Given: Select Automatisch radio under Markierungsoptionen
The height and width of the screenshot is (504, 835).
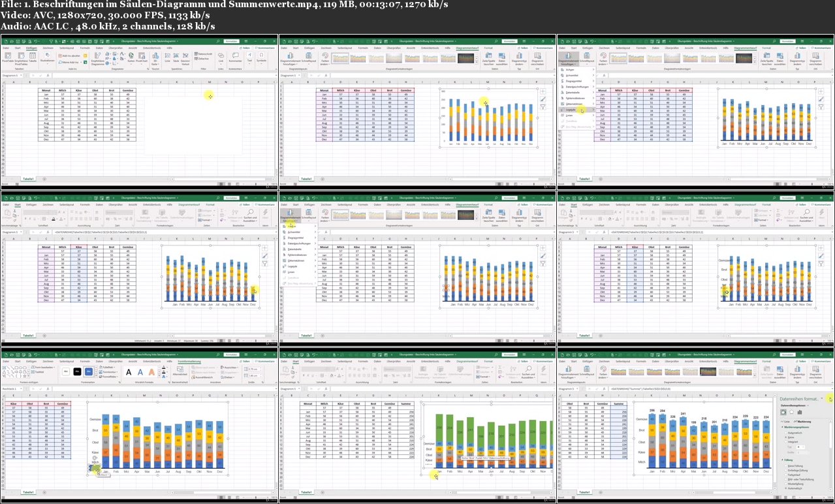Looking at the screenshot, I should 785,432.
